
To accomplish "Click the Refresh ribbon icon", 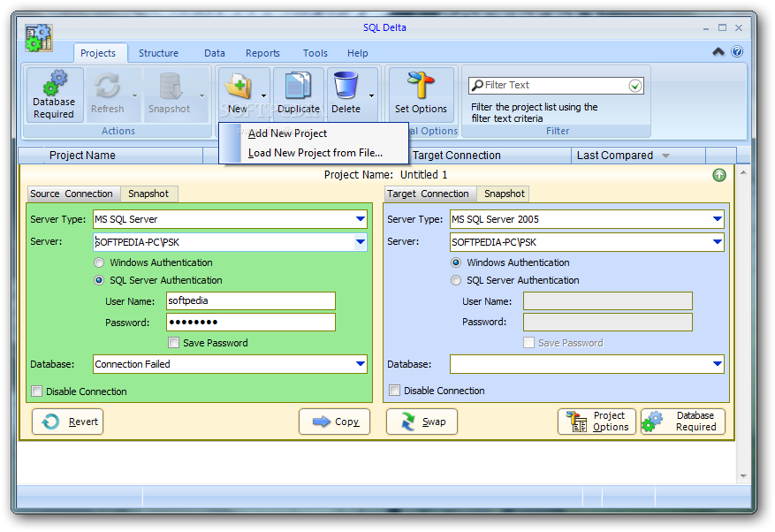I will click(107, 86).
